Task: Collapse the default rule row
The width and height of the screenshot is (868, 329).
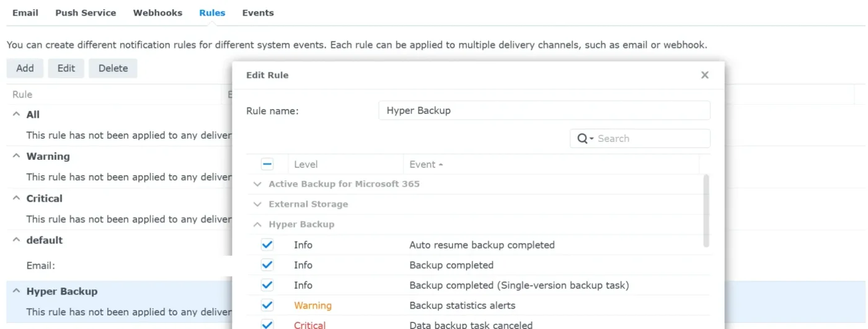Action: tap(17, 240)
